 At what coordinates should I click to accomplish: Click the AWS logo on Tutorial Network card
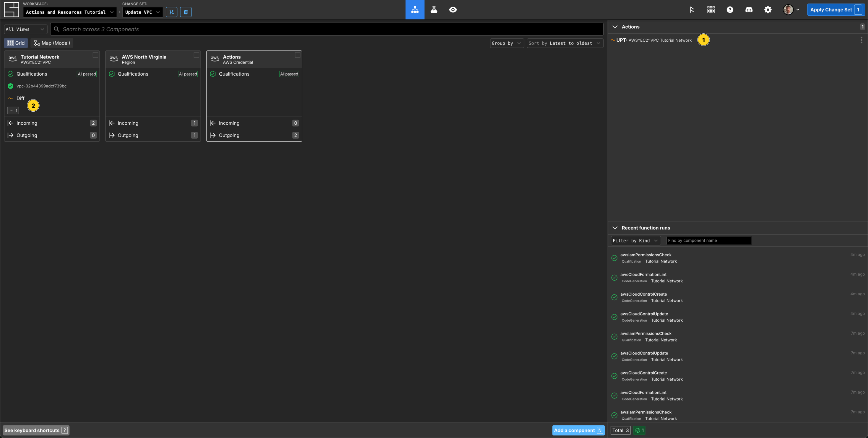tap(12, 58)
